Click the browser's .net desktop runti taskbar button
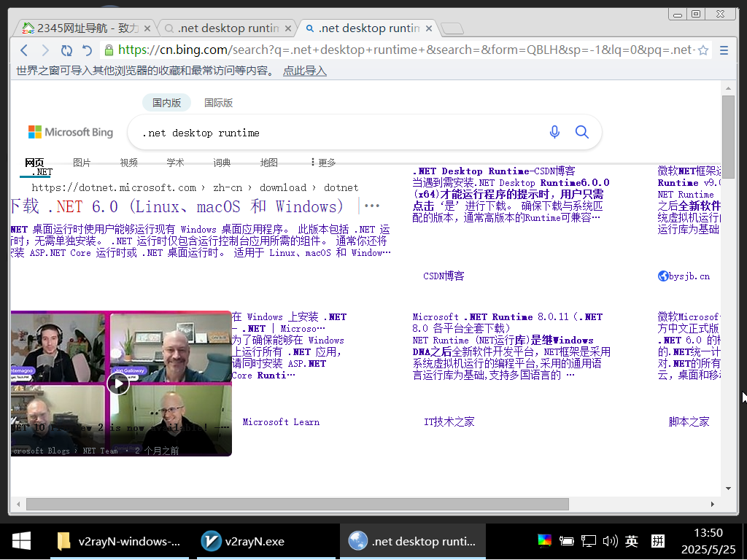This screenshot has width=747, height=560. (413, 541)
